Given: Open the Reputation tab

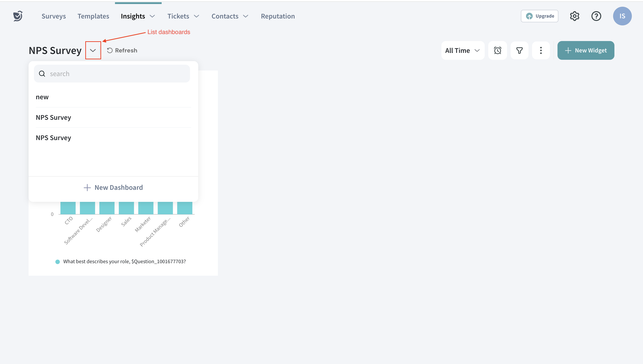Looking at the screenshot, I should coord(278,16).
